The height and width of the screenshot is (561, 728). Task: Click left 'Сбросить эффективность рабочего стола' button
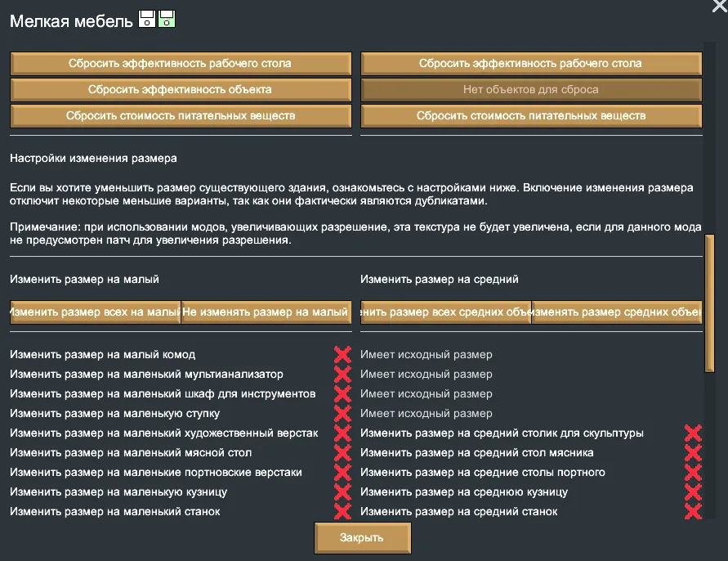[x=181, y=64]
